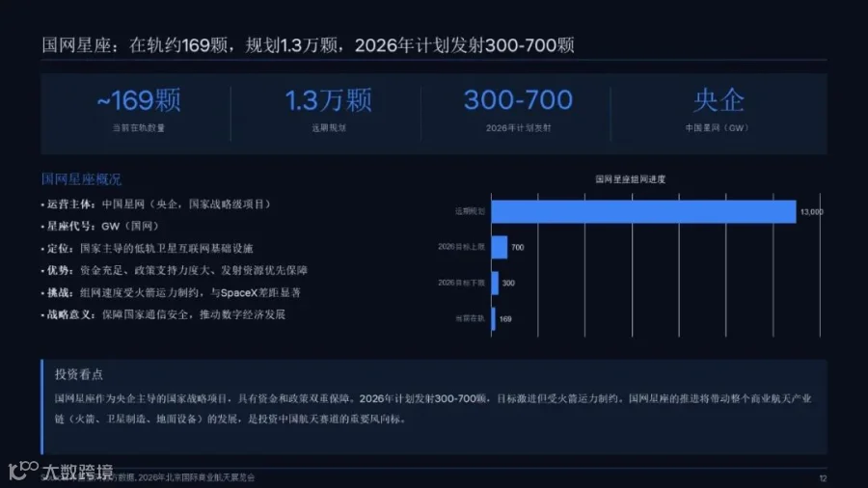
Task: Select the 1.3万颗 headline figure
Action: (x=328, y=100)
